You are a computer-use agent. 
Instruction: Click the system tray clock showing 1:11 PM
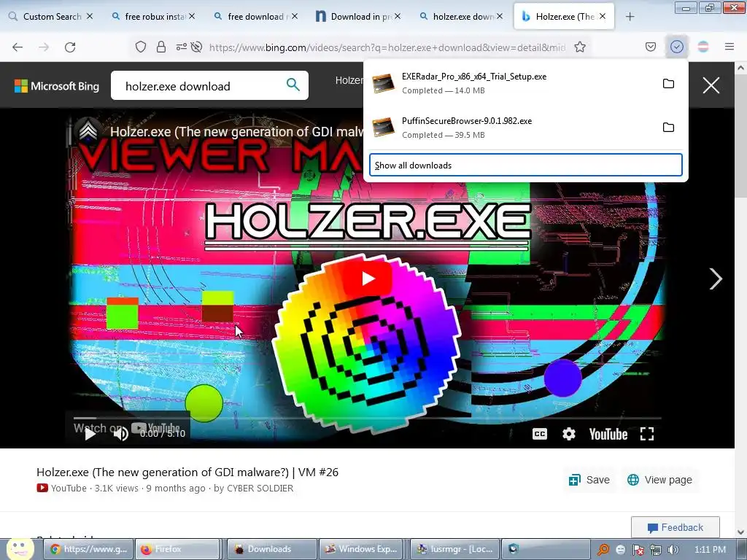[x=710, y=550]
